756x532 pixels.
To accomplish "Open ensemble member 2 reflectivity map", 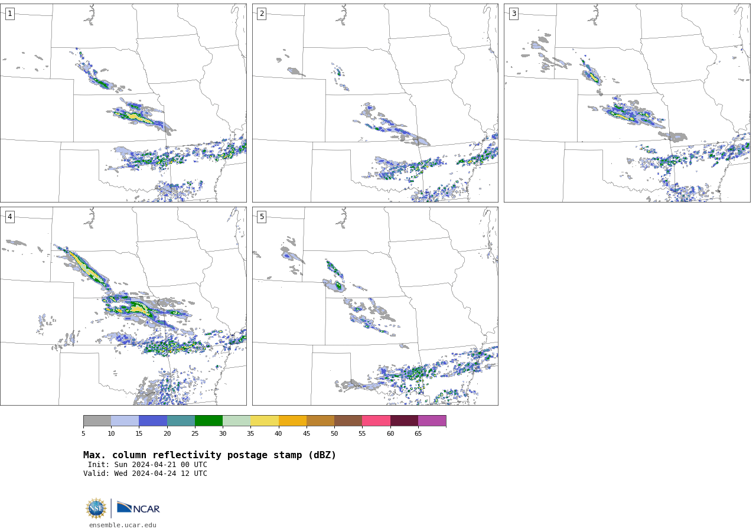I will pyautogui.click(x=375, y=103).
